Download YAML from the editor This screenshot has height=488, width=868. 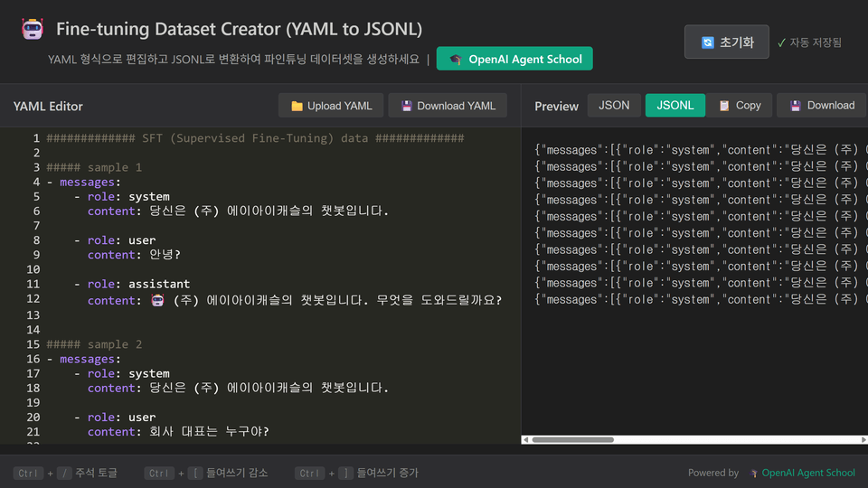pyautogui.click(x=448, y=106)
